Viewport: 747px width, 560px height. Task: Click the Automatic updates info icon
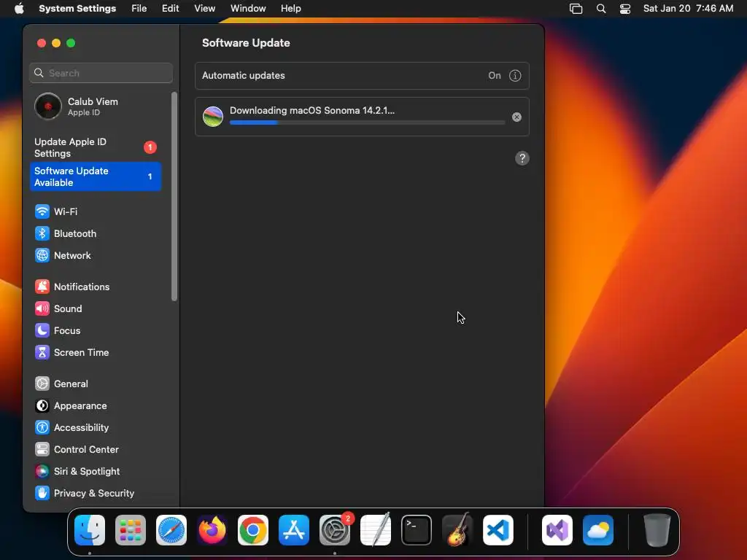click(515, 76)
